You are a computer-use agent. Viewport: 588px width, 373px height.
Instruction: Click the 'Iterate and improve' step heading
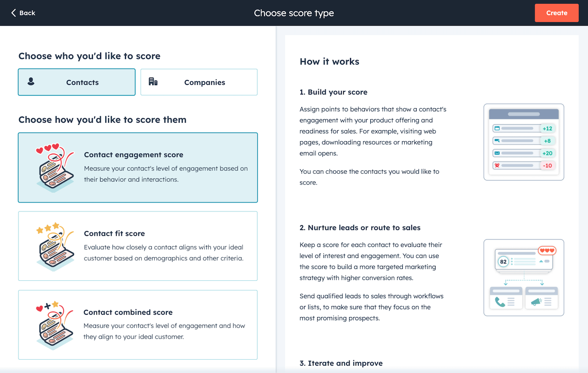[x=341, y=363]
